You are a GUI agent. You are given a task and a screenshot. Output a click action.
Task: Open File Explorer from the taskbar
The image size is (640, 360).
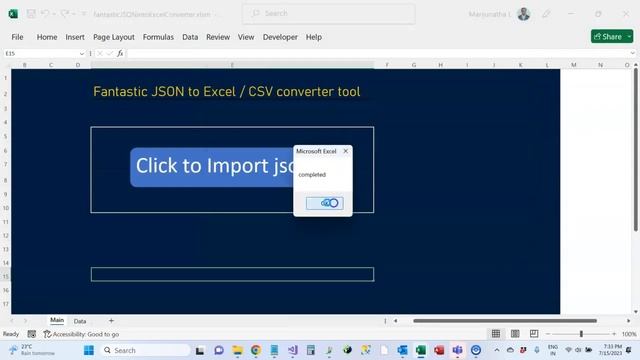pos(237,350)
